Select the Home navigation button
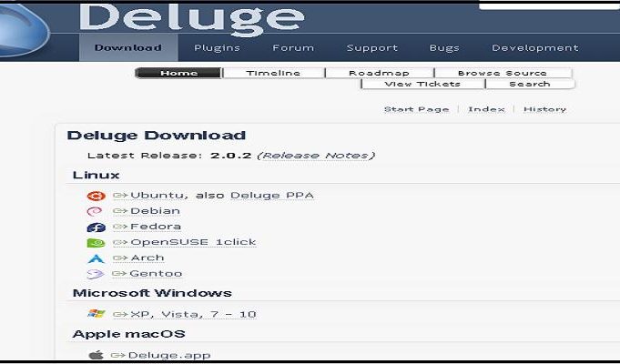 coord(178,73)
